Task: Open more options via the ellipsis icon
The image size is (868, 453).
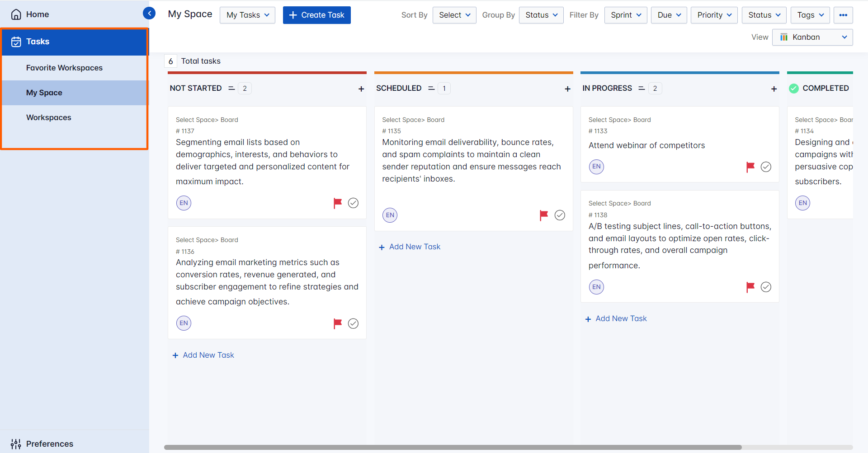Action: click(843, 15)
